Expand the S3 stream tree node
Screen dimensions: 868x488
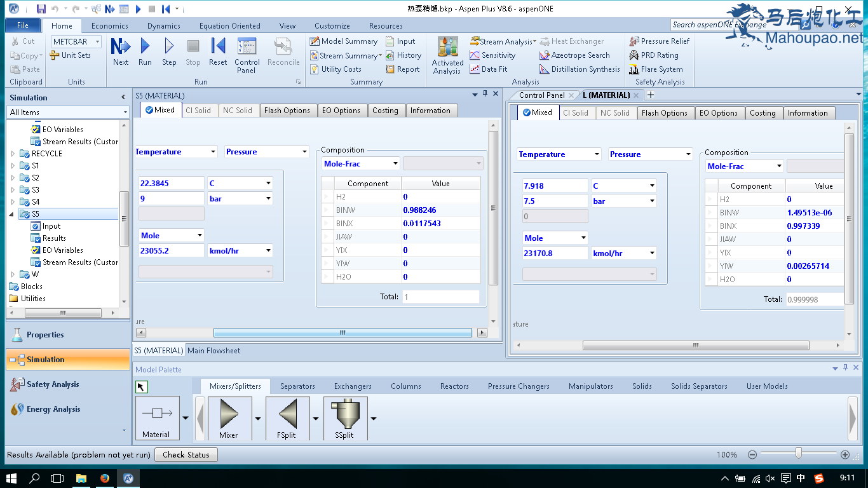coord(13,190)
